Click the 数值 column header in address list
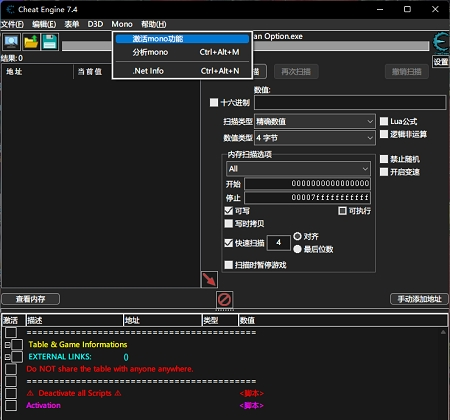This screenshot has height=420, width=451. (x=343, y=321)
